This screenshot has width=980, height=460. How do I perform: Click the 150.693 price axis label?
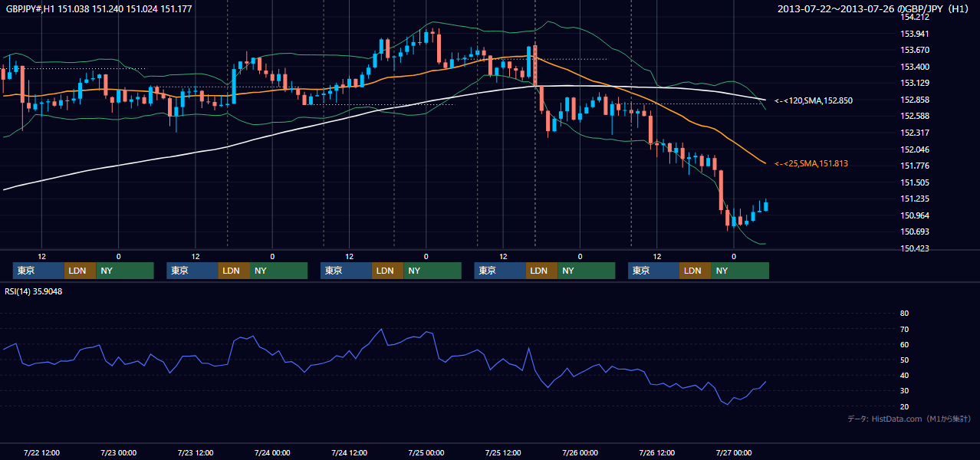[915, 232]
